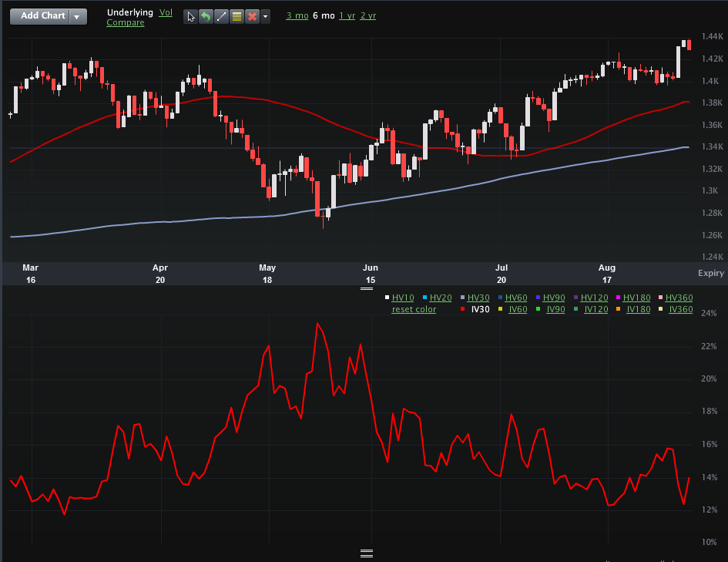
Task: Choose the yellow horizontal lines tool
Action: pyautogui.click(x=237, y=17)
